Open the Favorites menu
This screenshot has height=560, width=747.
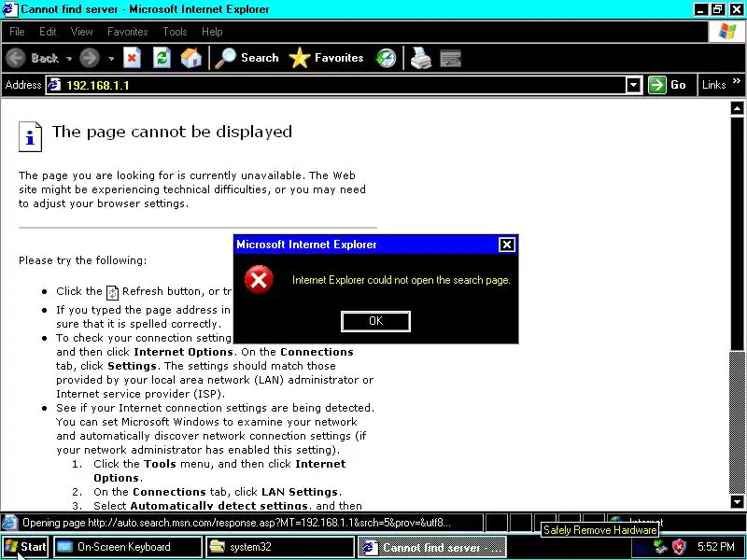pyautogui.click(x=128, y=32)
